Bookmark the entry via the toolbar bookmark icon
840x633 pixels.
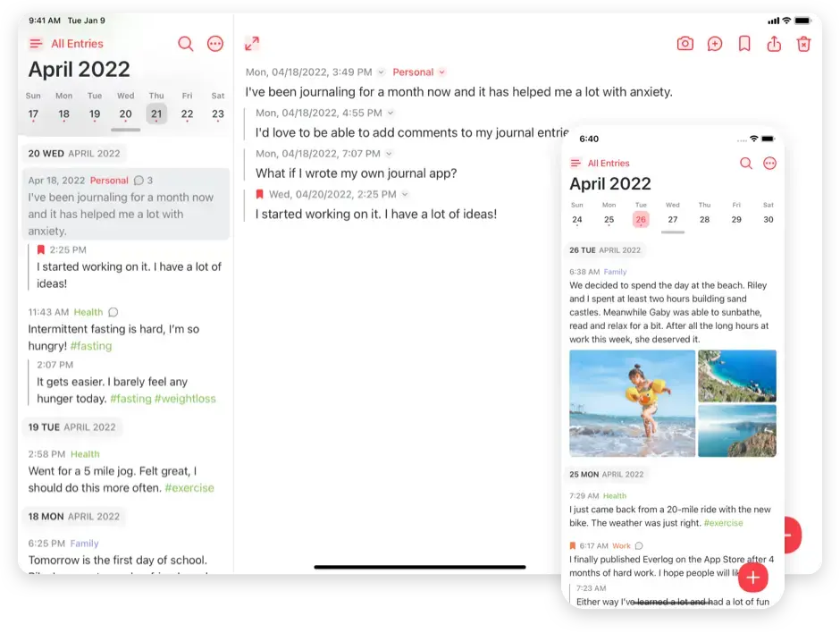coord(744,44)
